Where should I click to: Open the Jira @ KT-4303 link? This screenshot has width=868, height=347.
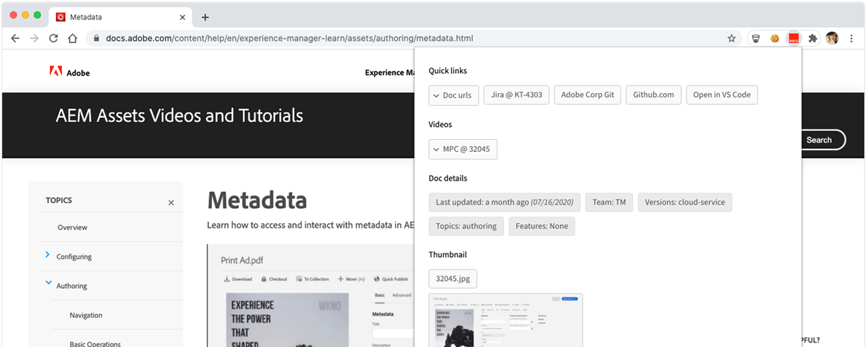coord(516,95)
